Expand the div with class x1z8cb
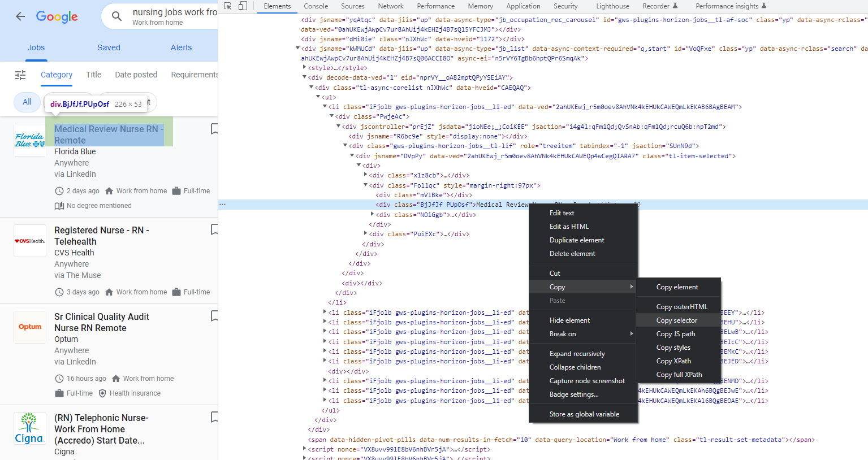Viewport: 868px width, 460px height. (x=365, y=175)
